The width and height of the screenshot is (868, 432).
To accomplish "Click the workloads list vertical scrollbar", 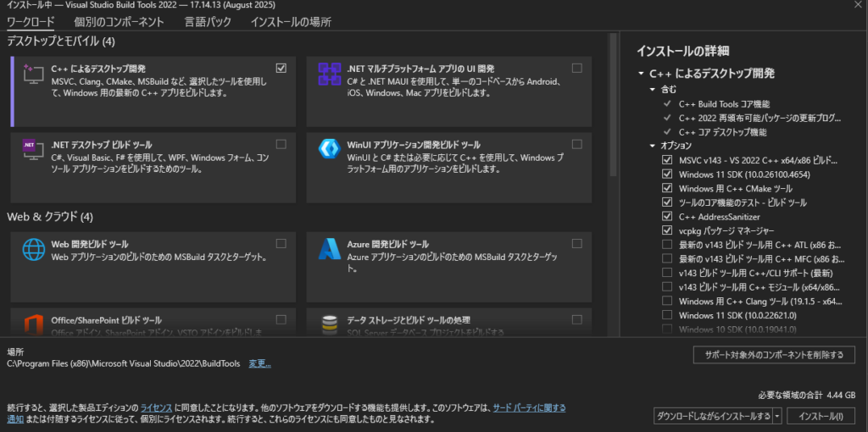I will click(x=613, y=105).
